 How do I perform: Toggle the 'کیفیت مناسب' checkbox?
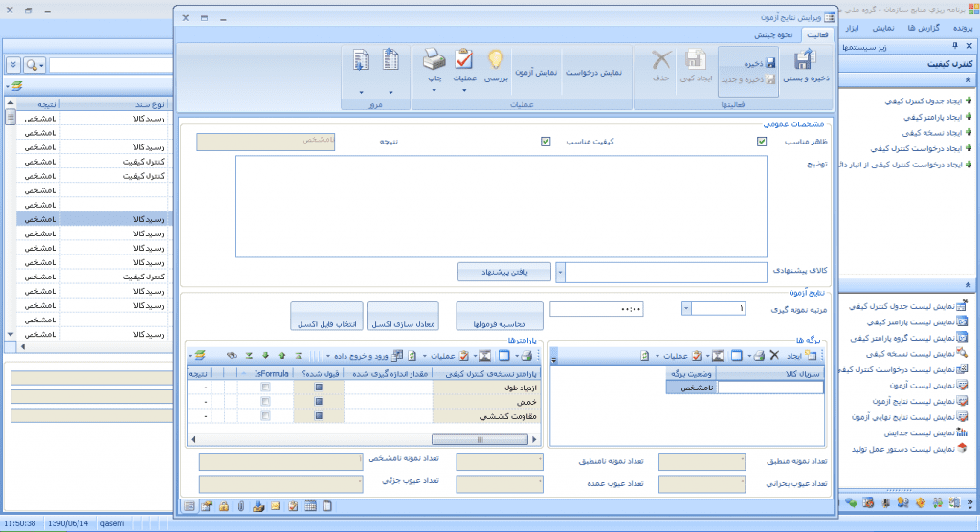click(546, 142)
